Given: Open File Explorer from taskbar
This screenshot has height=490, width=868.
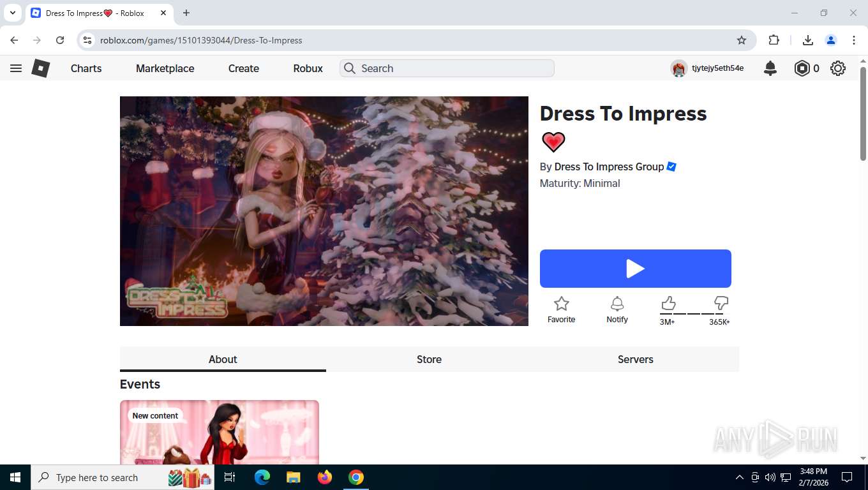Looking at the screenshot, I should coord(293,477).
